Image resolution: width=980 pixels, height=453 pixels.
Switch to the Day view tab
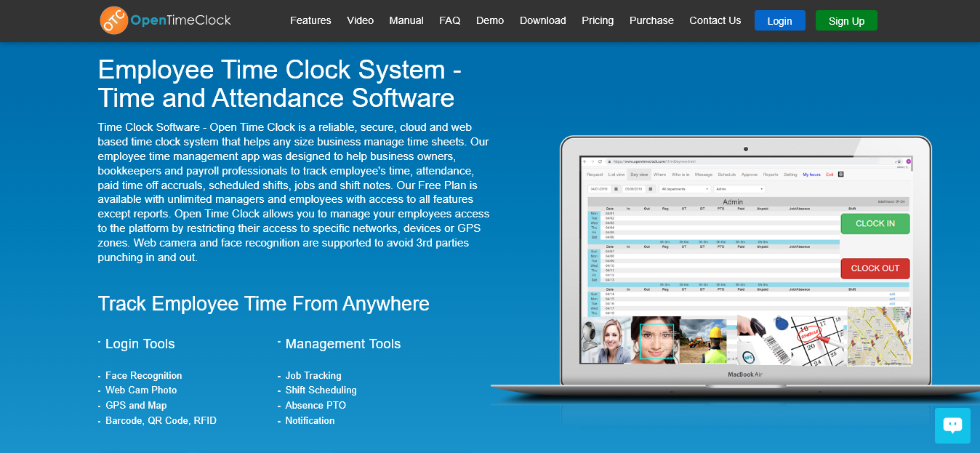point(640,175)
